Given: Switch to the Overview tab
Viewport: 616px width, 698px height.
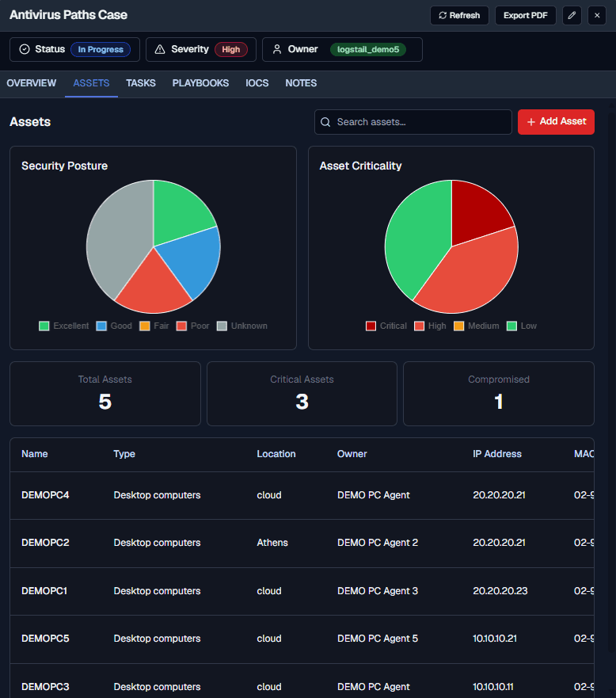Looking at the screenshot, I should [32, 83].
